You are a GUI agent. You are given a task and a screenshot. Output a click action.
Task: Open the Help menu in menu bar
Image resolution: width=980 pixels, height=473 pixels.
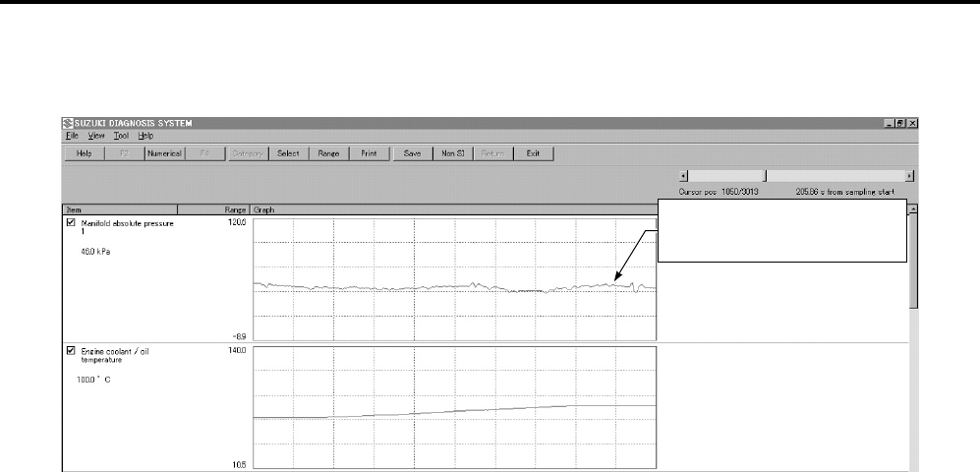point(145,136)
